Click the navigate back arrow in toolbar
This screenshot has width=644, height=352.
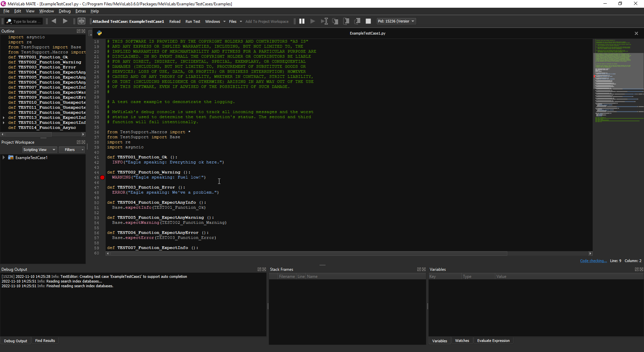(54, 21)
